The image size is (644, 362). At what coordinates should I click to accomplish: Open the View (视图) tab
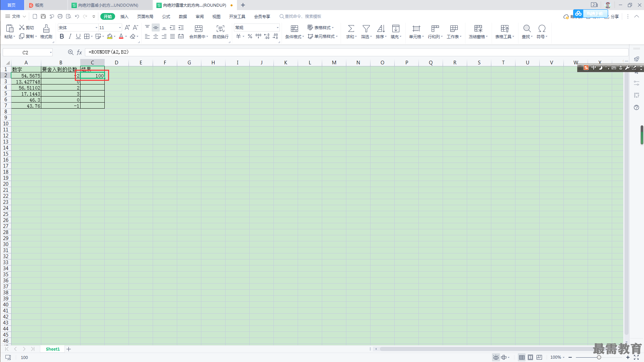216,16
